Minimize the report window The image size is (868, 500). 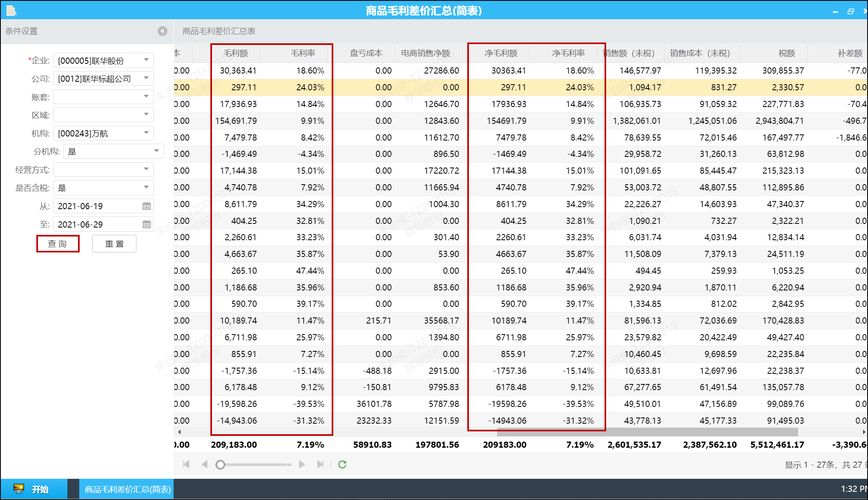click(835, 12)
